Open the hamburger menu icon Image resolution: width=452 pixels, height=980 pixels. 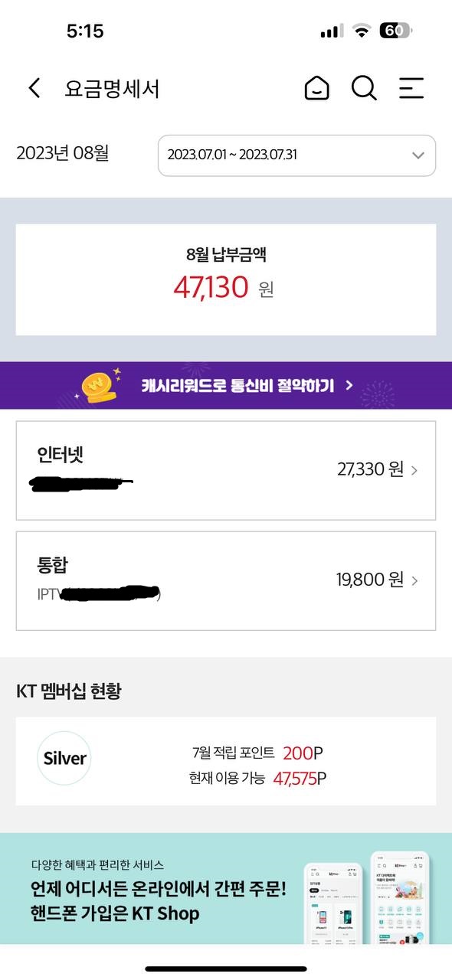point(411,88)
